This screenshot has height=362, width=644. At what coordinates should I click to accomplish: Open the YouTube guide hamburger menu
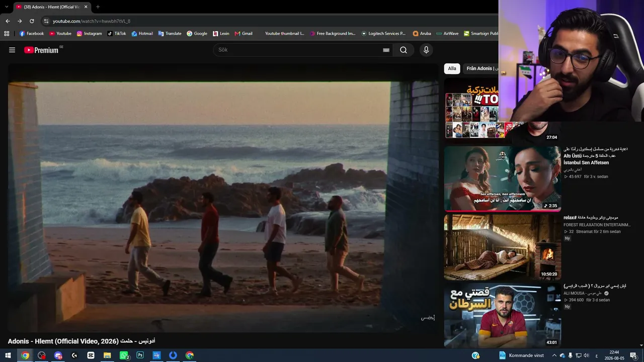coord(12,50)
